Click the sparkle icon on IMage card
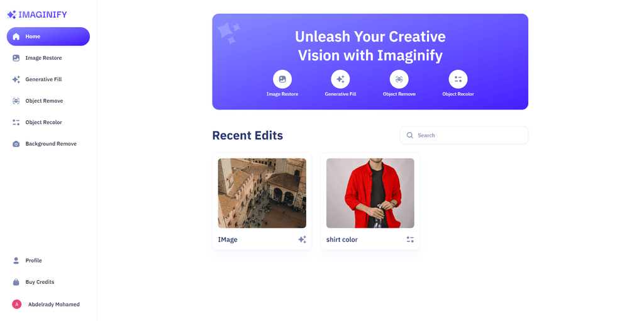 [x=302, y=240]
